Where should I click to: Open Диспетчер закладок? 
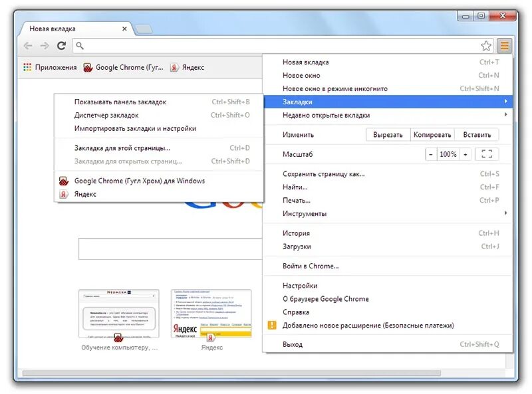click(159, 115)
